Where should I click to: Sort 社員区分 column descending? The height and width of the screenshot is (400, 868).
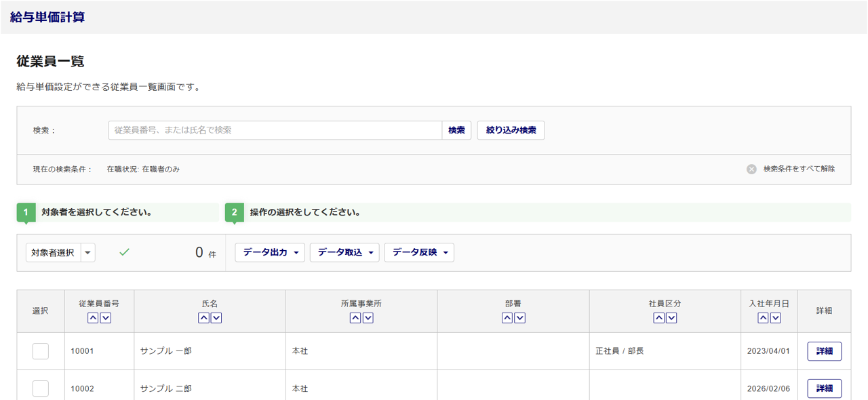[x=671, y=318]
